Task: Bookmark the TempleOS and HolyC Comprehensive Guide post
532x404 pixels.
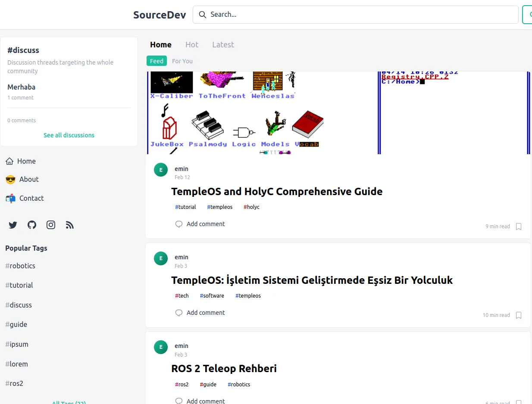Action: click(519, 226)
